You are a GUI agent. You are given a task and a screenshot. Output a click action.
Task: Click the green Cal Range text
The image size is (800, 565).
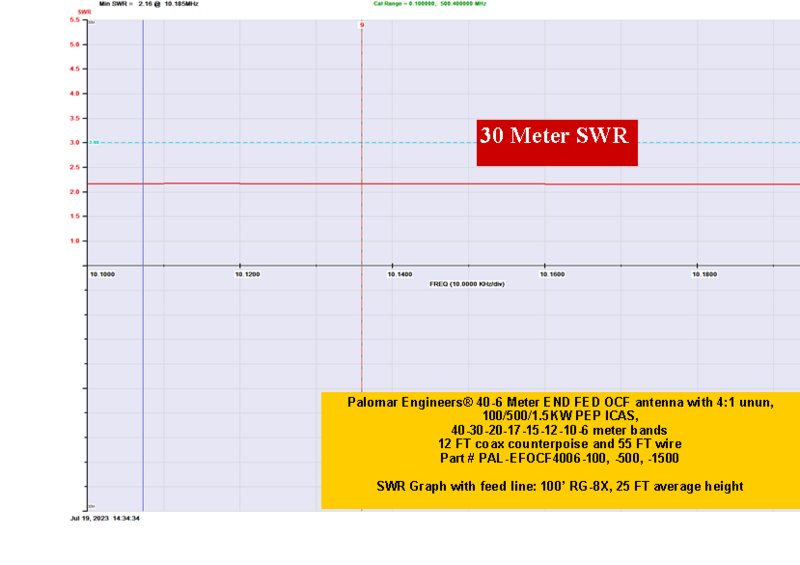tap(430, 4)
